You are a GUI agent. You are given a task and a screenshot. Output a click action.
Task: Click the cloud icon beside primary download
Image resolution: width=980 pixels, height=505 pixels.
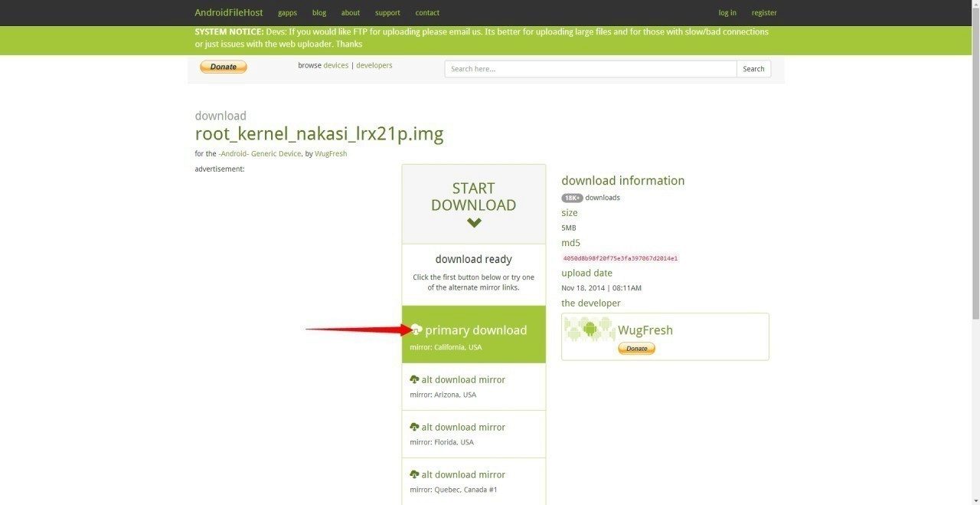click(x=416, y=330)
